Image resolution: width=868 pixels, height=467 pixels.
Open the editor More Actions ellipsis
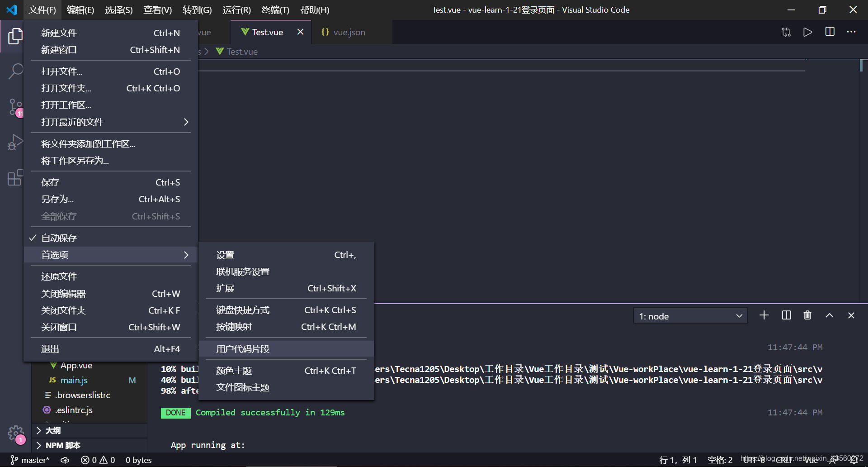pos(851,32)
